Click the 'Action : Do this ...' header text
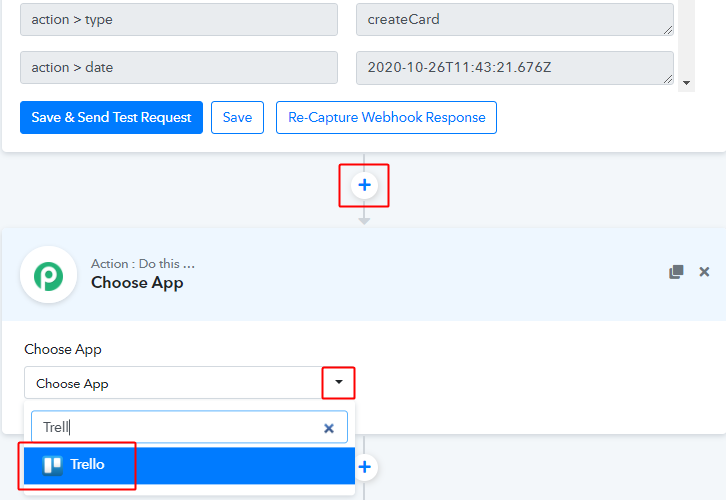This screenshot has width=726, height=500. coord(143,264)
